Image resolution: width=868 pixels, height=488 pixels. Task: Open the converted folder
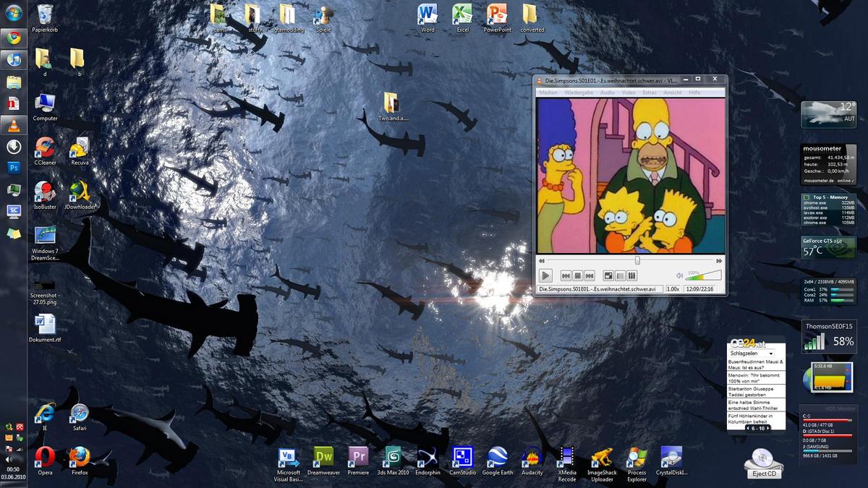[x=532, y=18]
